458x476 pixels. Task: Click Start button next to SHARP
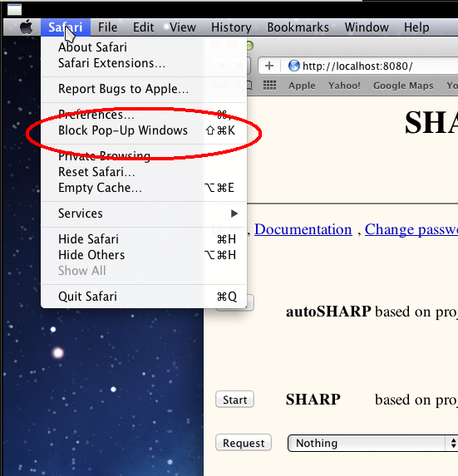click(x=234, y=400)
